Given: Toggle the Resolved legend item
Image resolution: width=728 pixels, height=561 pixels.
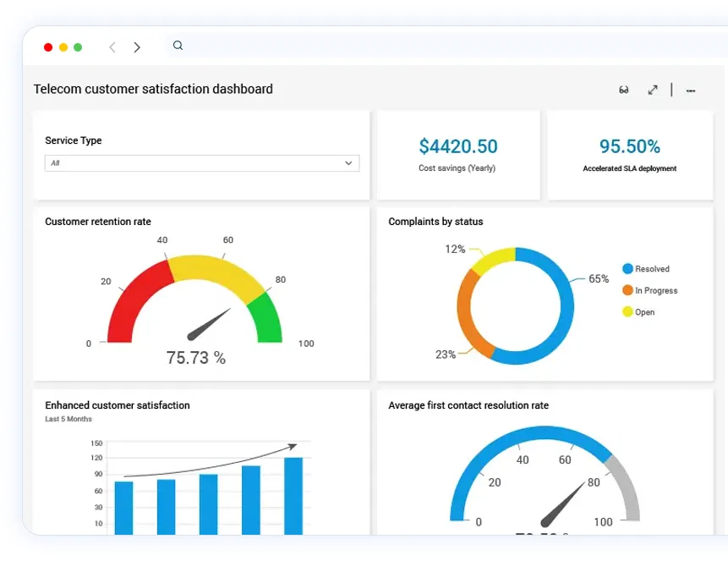Looking at the screenshot, I should pyautogui.click(x=651, y=269).
